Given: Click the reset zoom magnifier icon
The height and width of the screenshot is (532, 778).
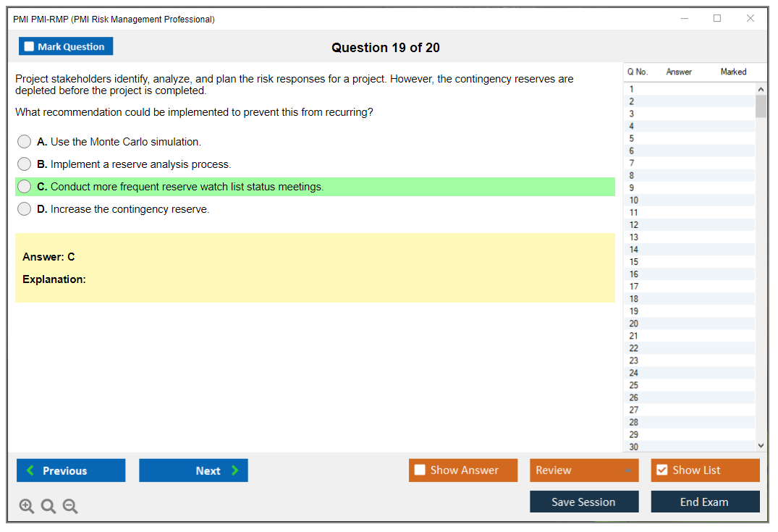Looking at the screenshot, I should click(x=48, y=507).
